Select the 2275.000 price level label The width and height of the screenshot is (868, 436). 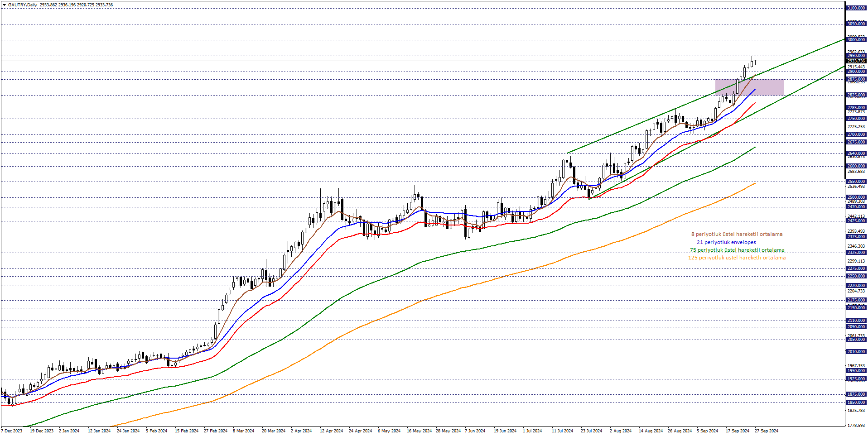click(x=856, y=268)
